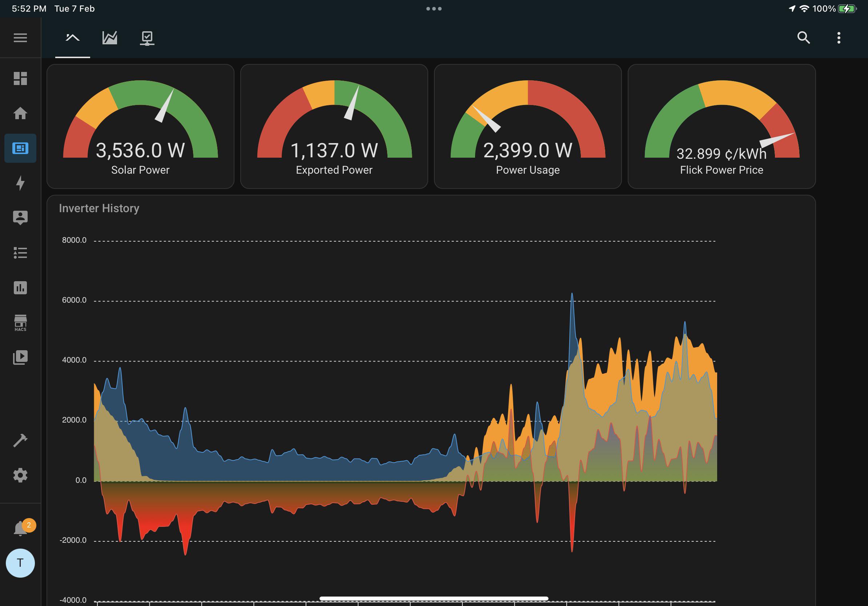The image size is (868, 606).
Task: Switch to the second dashboard view tab
Action: click(109, 38)
